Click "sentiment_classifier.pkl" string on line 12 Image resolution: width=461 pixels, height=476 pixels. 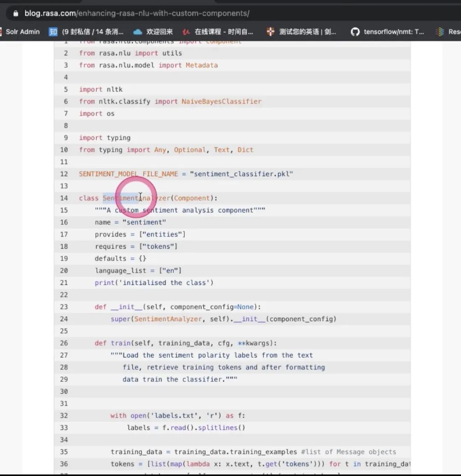coord(241,174)
